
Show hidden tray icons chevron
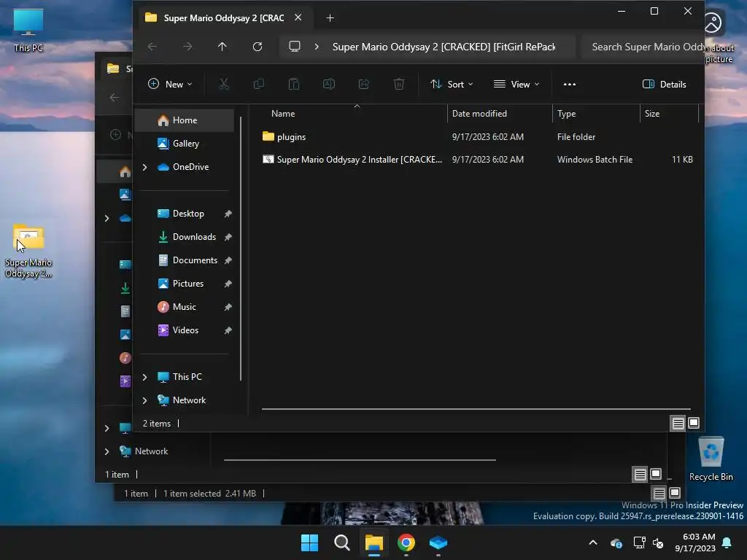593,542
